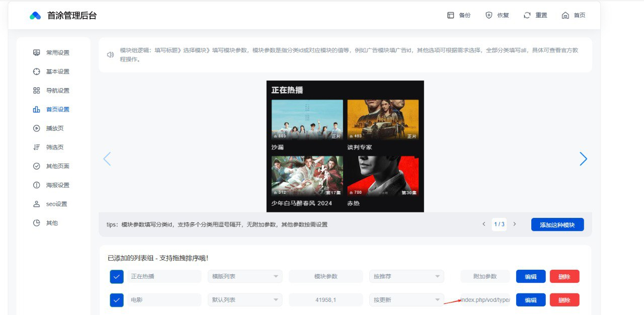Click the 重置 refresh icon

coord(527,15)
